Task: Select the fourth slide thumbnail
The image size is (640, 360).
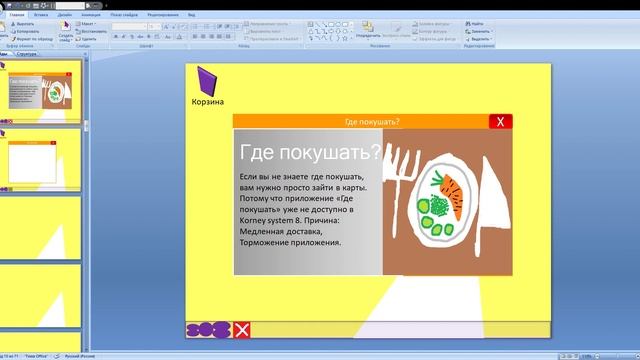Action: pyautogui.click(x=40, y=296)
